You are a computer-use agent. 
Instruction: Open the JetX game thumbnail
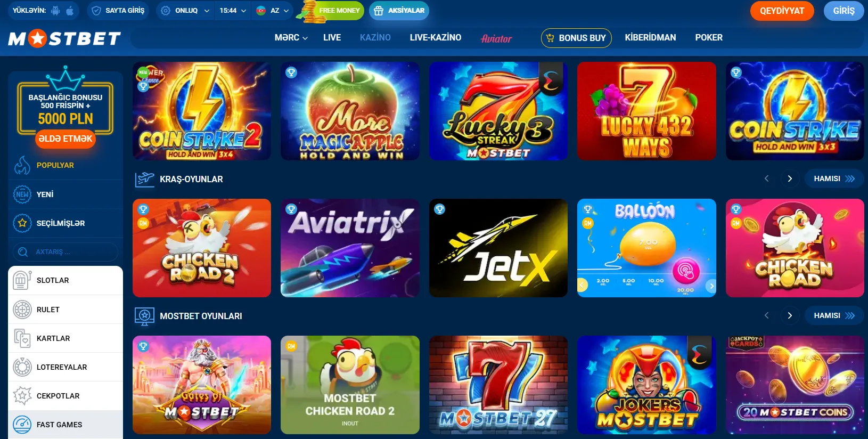(x=498, y=248)
